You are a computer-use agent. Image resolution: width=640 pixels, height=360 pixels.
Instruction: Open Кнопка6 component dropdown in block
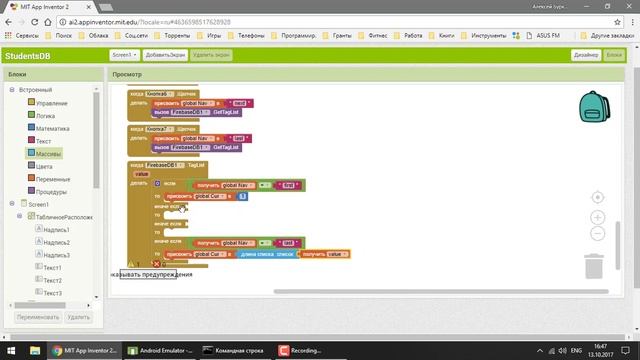159,94
